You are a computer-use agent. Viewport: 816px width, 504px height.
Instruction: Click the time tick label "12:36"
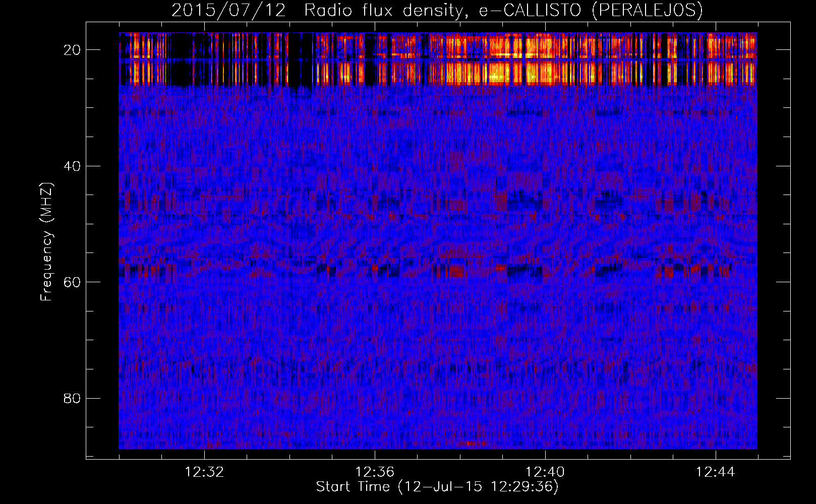[x=375, y=472]
